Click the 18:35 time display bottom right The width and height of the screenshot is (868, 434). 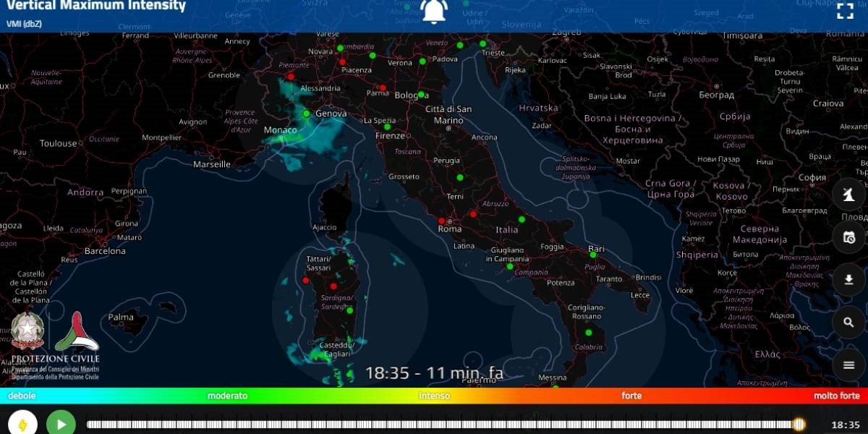point(845,425)
